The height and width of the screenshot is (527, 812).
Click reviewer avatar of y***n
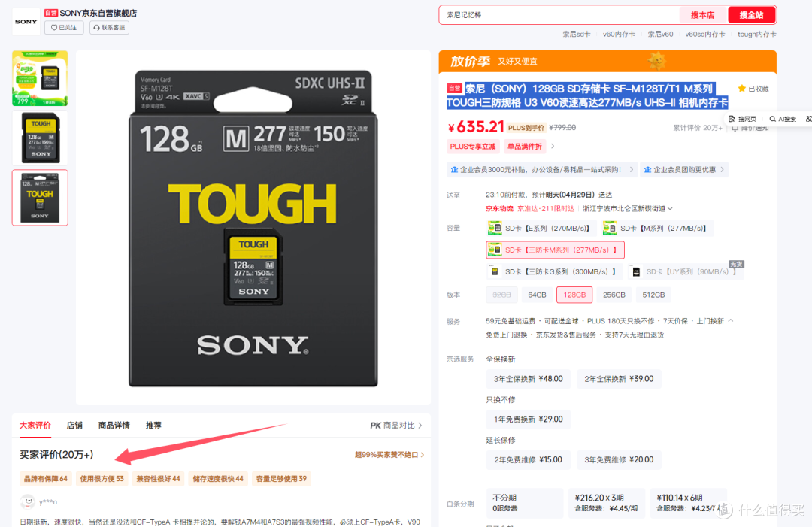pyautogui.click(x=27, y=501)
